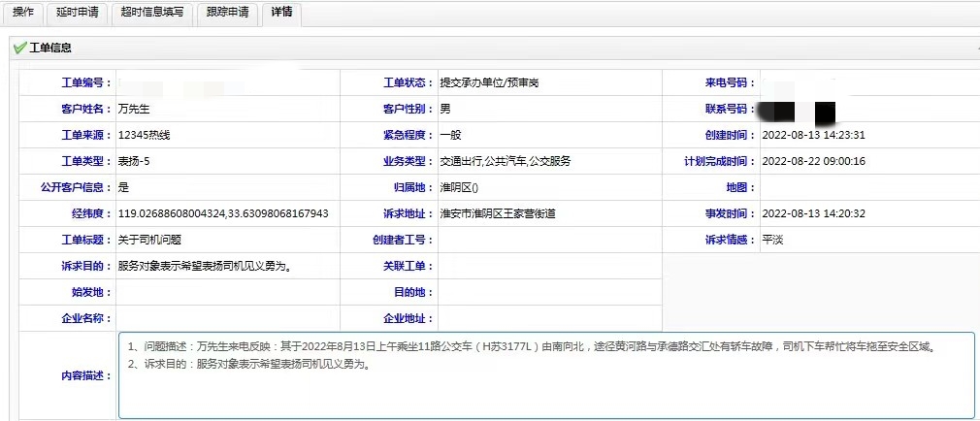Click the 公开客户信息 value 是
Screen dimensions: 980x421
[x=123, y=187]
